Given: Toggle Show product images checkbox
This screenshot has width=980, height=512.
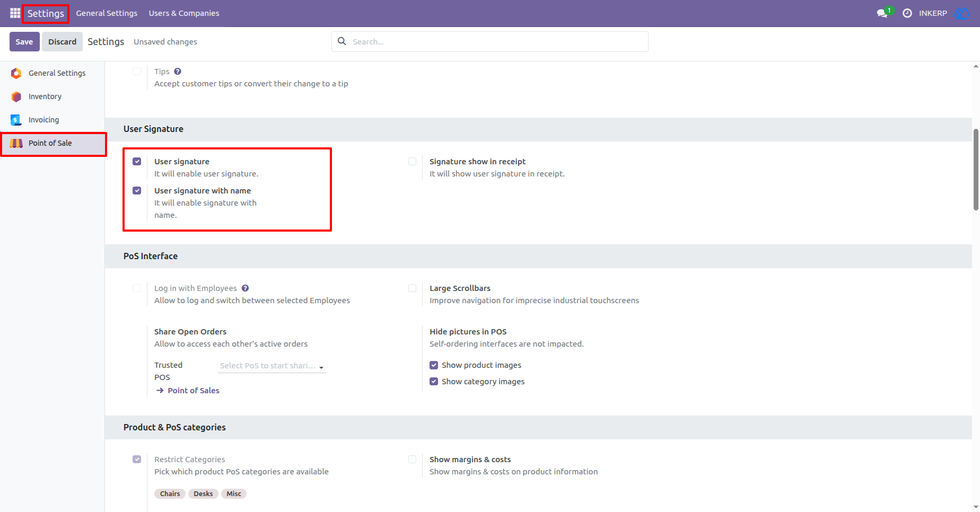Looking at the screenshot, I should pyautogui.click(x=434, y=365).
